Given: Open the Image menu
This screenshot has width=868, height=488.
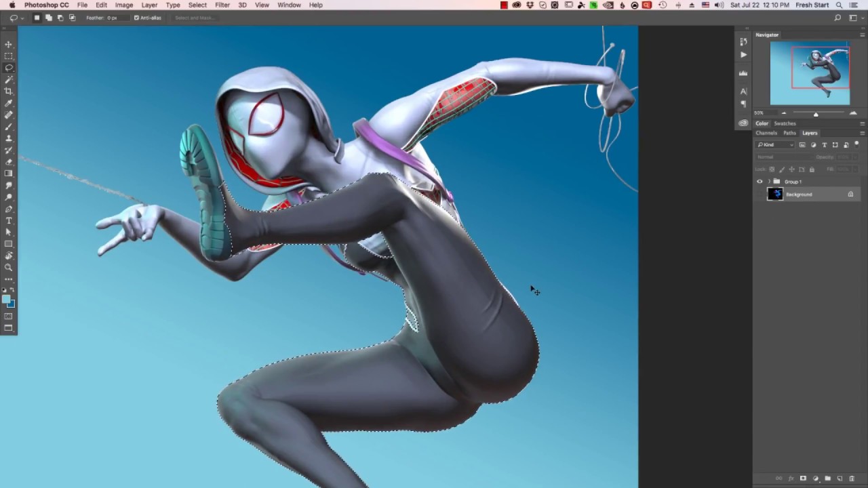Looking at the screenshot, I should point(124,5).
